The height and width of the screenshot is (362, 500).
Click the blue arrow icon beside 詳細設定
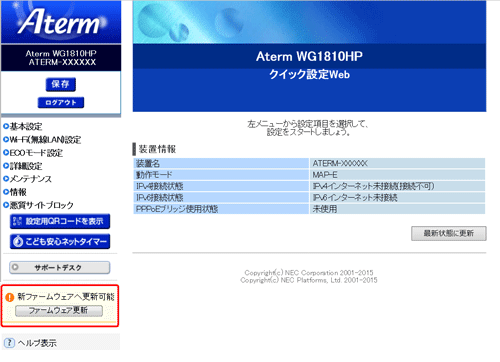tap(6, 166)
